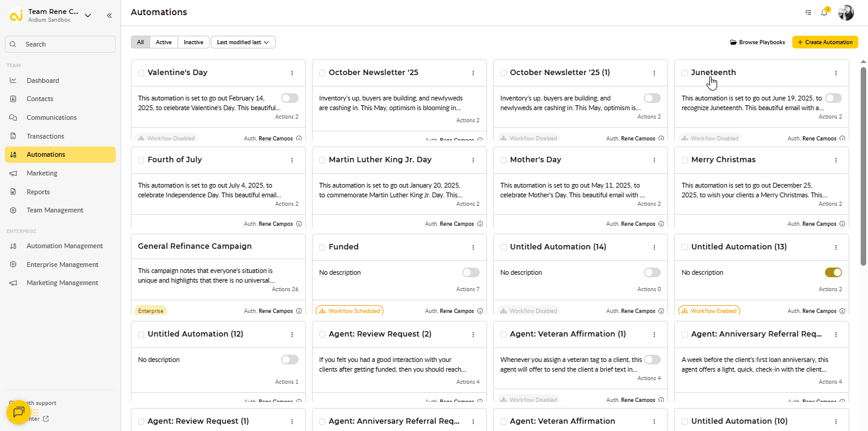Viewport: 868px width, 431px height.
Task: Open the task list icon in header
Action: [x=808, y=12]
